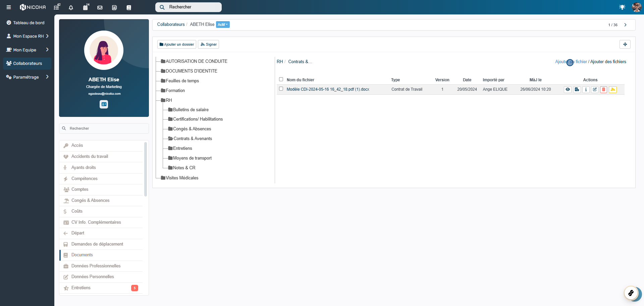Open the tasks list icon with badge 42

coord(57,7)
